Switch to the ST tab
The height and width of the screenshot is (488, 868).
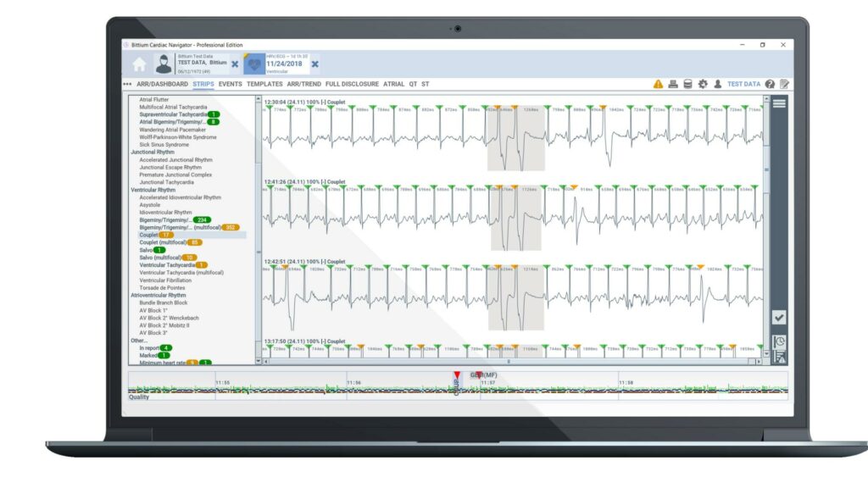click(x=426, y=84)
